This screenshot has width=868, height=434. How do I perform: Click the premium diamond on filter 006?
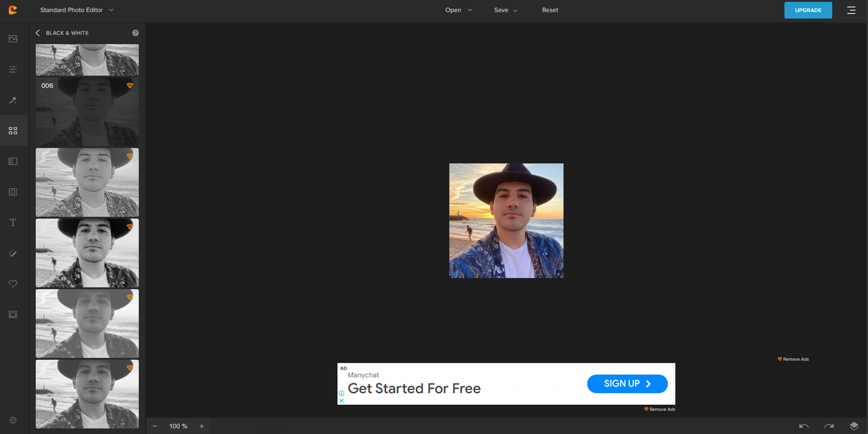pyautogui.click(x=130, y=85)
